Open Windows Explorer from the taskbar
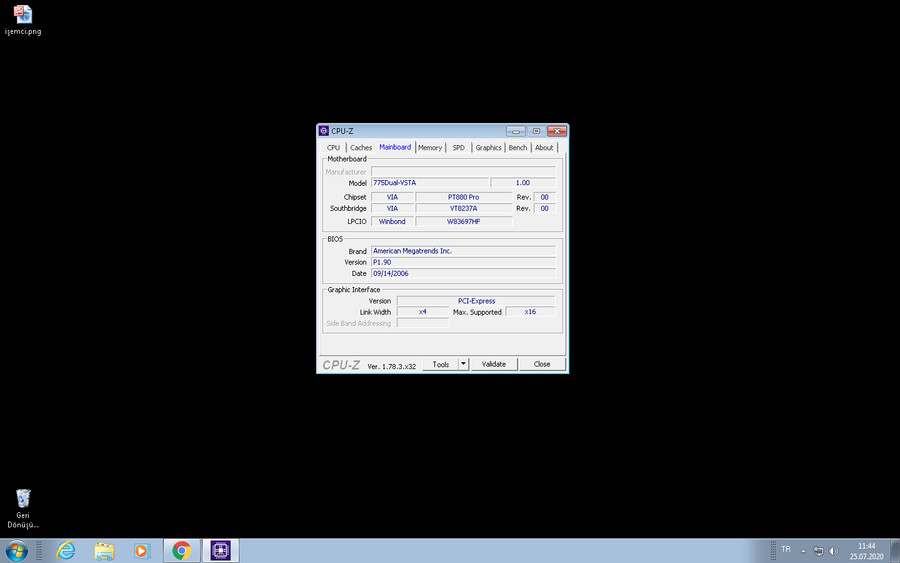The width and height of the screenshot is (900, 563). click(104, 551)
